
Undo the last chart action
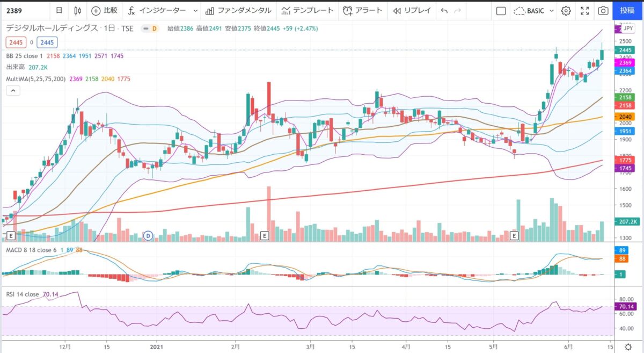pos(444,10)
